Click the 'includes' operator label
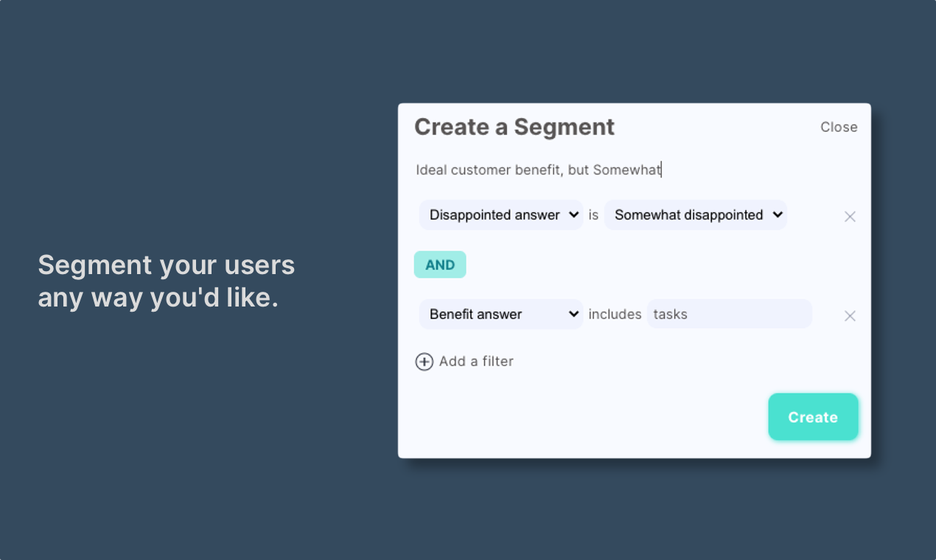 click(x=615, y=315)
